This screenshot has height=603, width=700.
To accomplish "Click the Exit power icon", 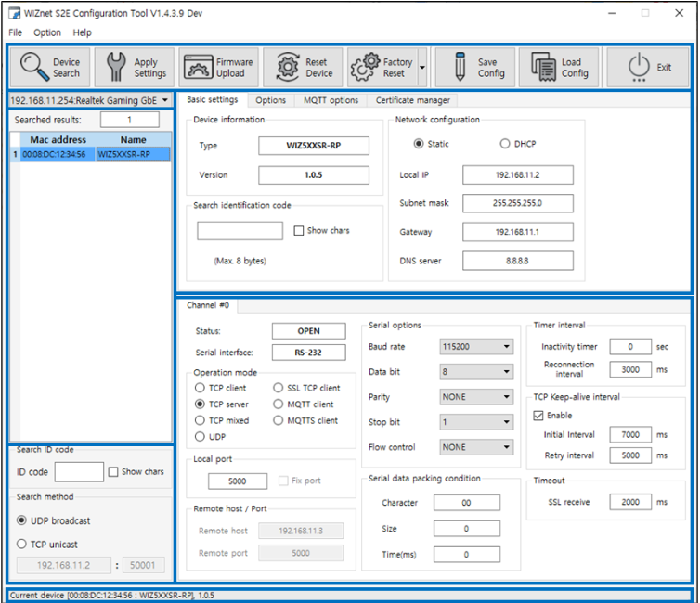I will (x=639, y=67).
